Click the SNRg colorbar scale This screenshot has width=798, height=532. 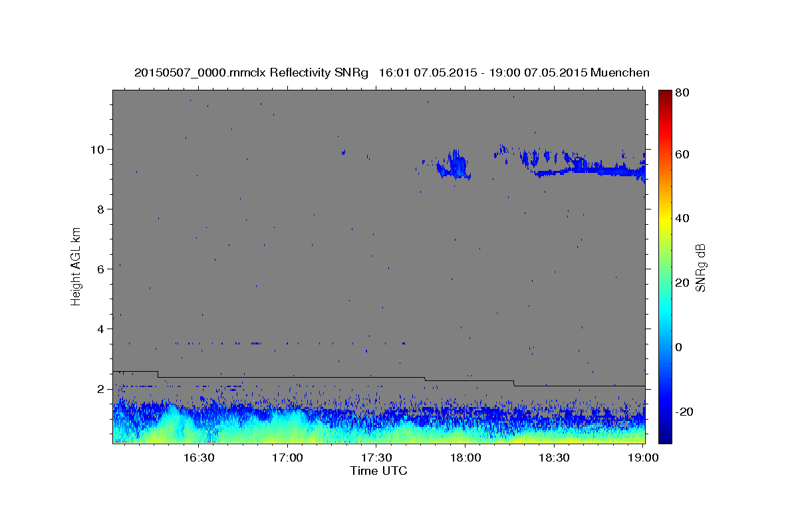pyautogui.click(x=665, y=267)
